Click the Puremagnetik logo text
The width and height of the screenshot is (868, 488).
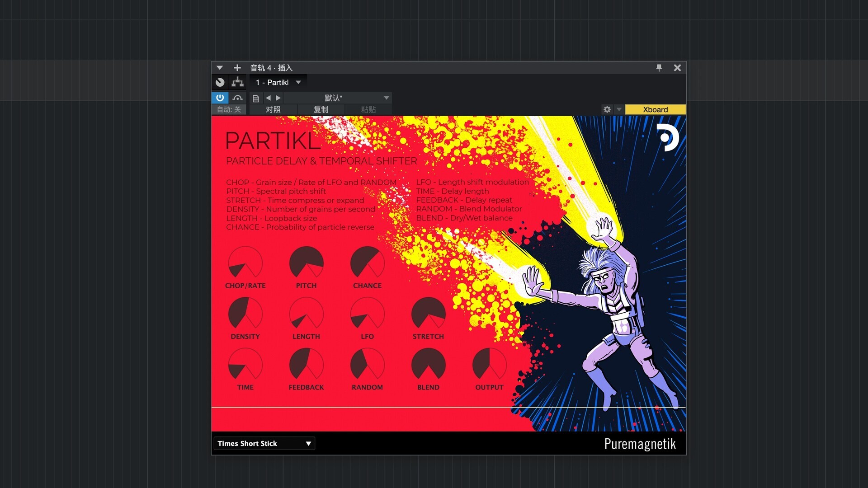pyautogui.click(x=640, y=444)
